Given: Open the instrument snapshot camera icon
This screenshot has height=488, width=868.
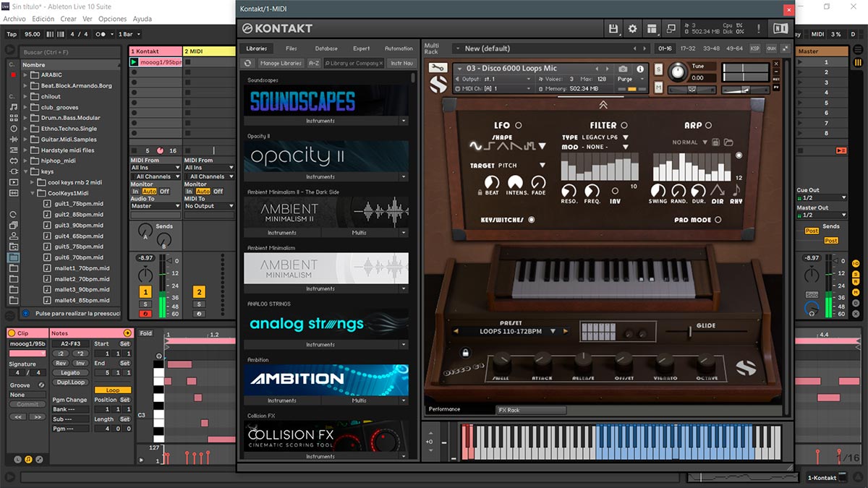Looking at the screenshot, I should point(624,69).
